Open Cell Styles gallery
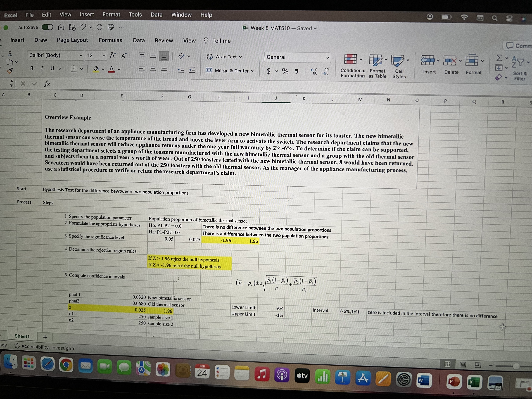The width and height of the screenshot is (532, 399). 399,67
